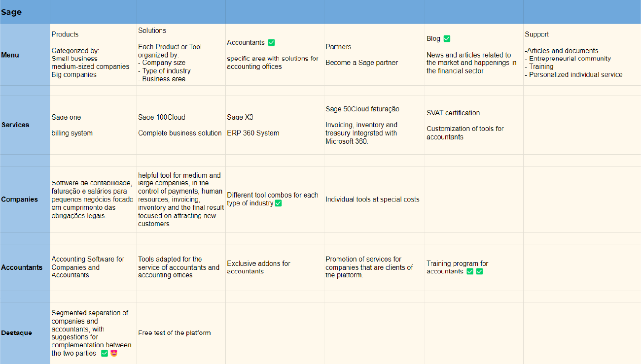Image resolution: width=641 pixels, height=364 pixels.
Task: Select the 'Destaque' row header
Action: coord(25,333)
